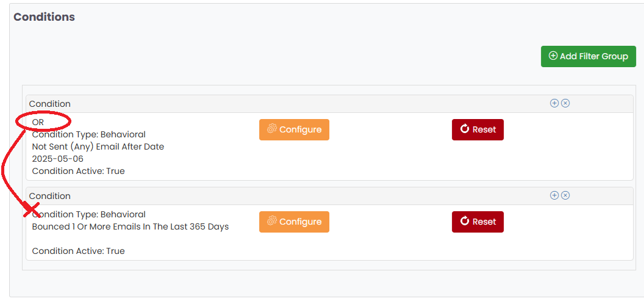Image resolution: width=644 pixels, height=304 pixels.
Task: Remove the first condition using its X icon
Action: [x=565, y=103]
